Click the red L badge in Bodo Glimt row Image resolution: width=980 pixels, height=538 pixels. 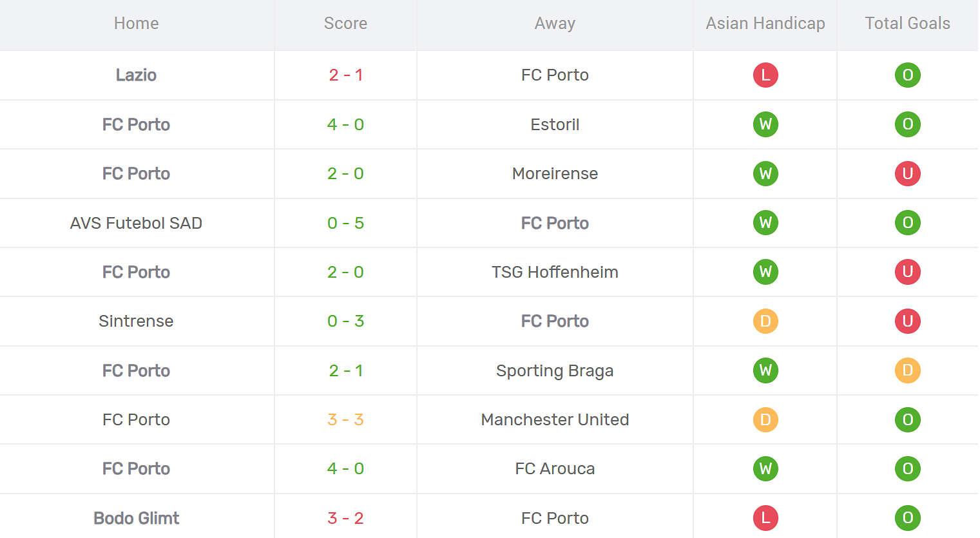click(765, 518)
